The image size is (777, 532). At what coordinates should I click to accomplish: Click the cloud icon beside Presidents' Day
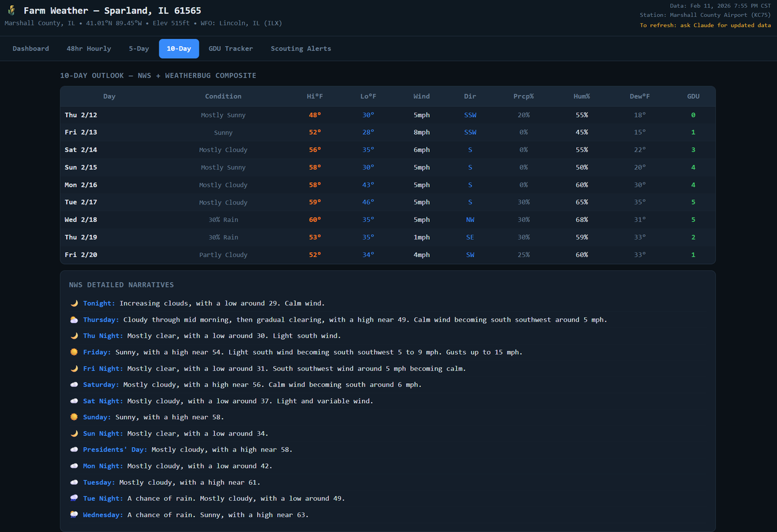[74, 450]
